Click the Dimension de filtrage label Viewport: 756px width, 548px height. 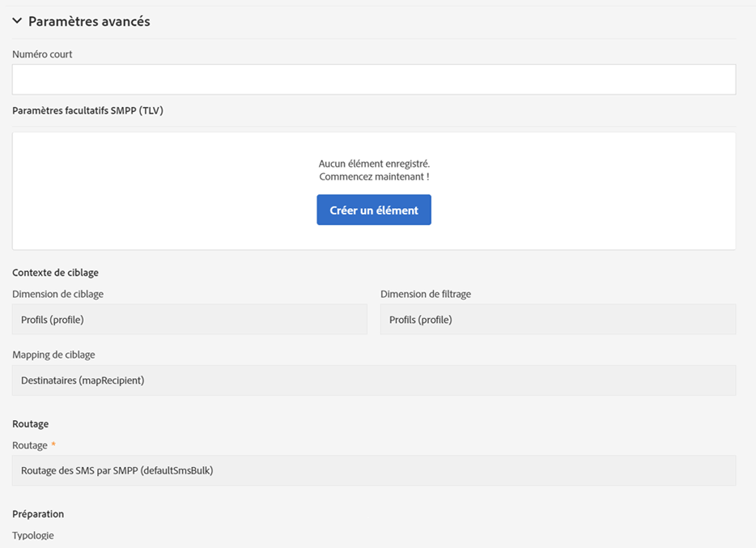(425, 294)
